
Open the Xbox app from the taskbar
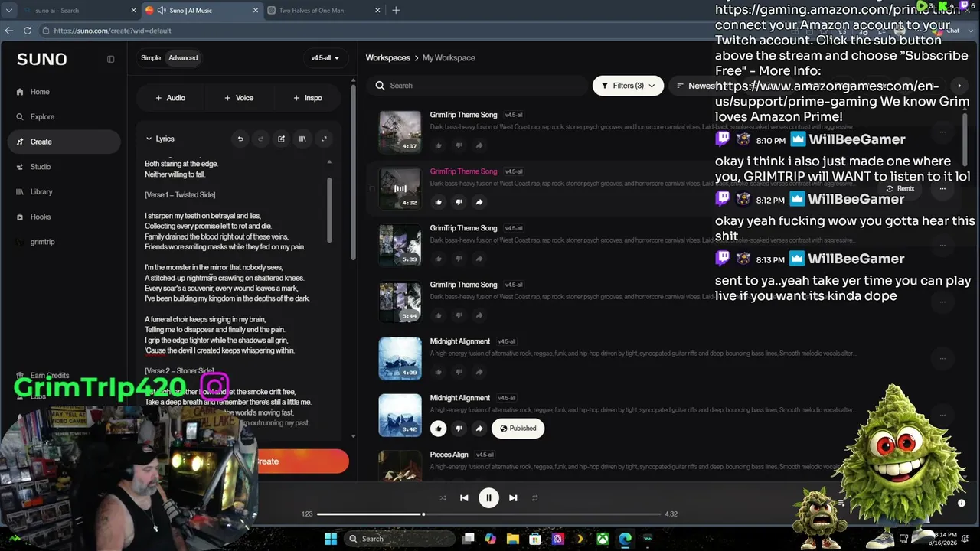(603, 539)
